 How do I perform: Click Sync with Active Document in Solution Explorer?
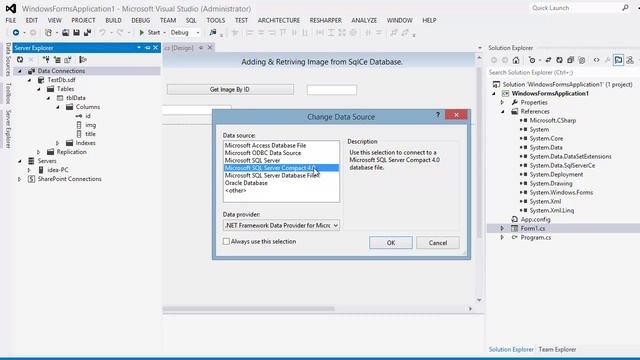coord(548,60)
